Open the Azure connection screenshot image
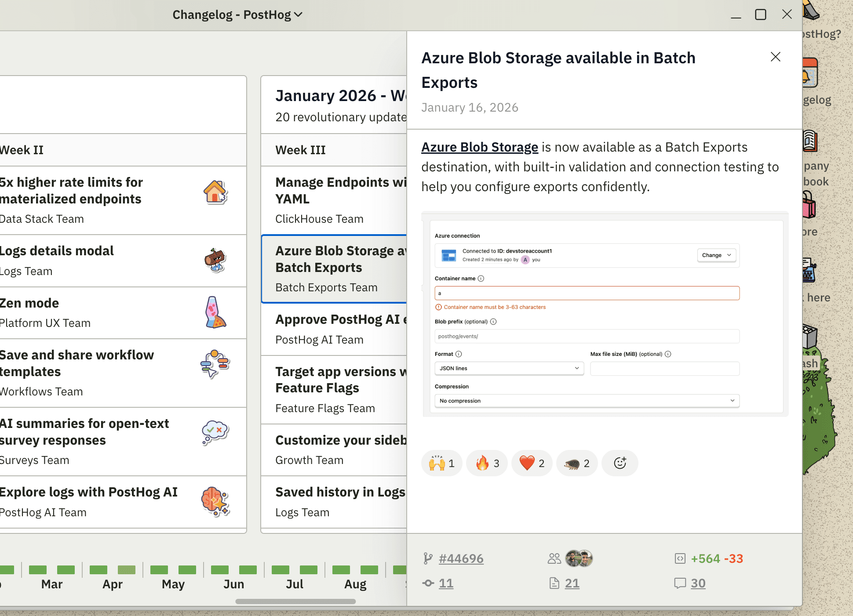The width and height of the screenshot is (853, 616). (605, 315)
